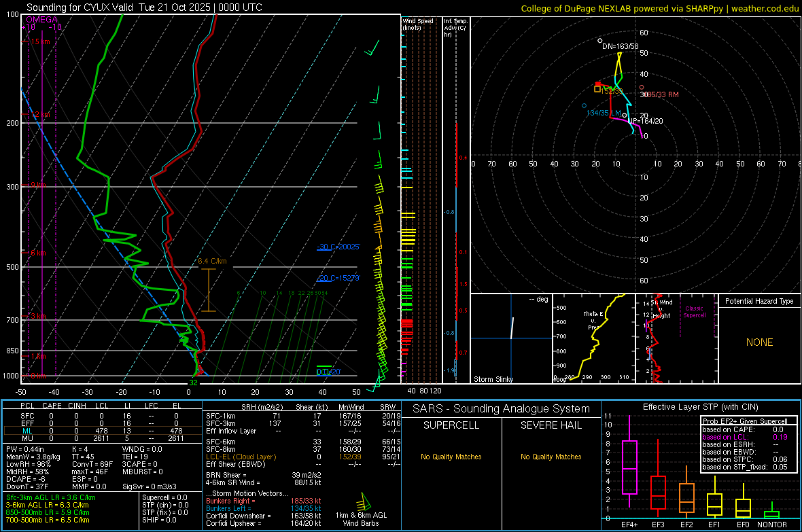Image resolution: width=802 pixels, height=532 pixels.
Task: Click the '1km & 6km AGL Wind Barbs' label
Action: tap(361, 519)
